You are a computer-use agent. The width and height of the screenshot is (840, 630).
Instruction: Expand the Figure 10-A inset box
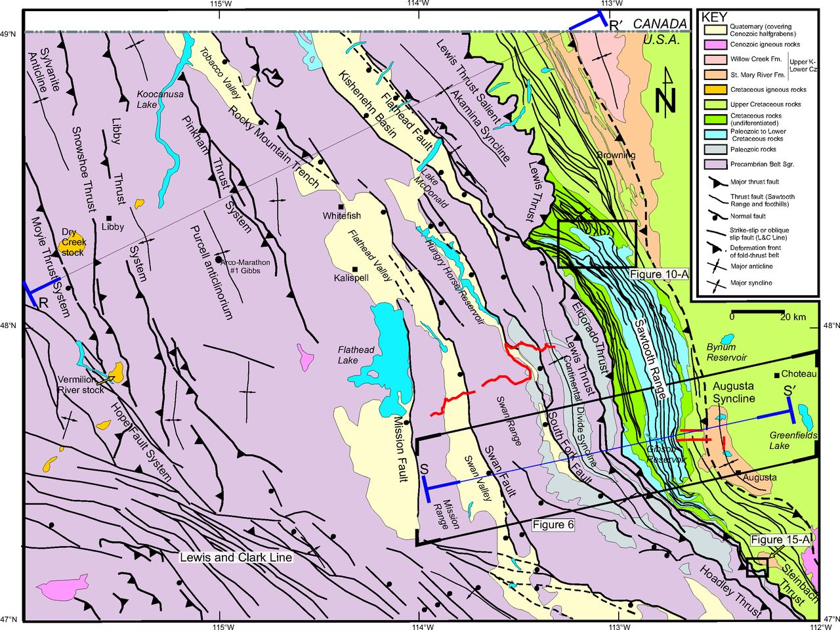658,274
